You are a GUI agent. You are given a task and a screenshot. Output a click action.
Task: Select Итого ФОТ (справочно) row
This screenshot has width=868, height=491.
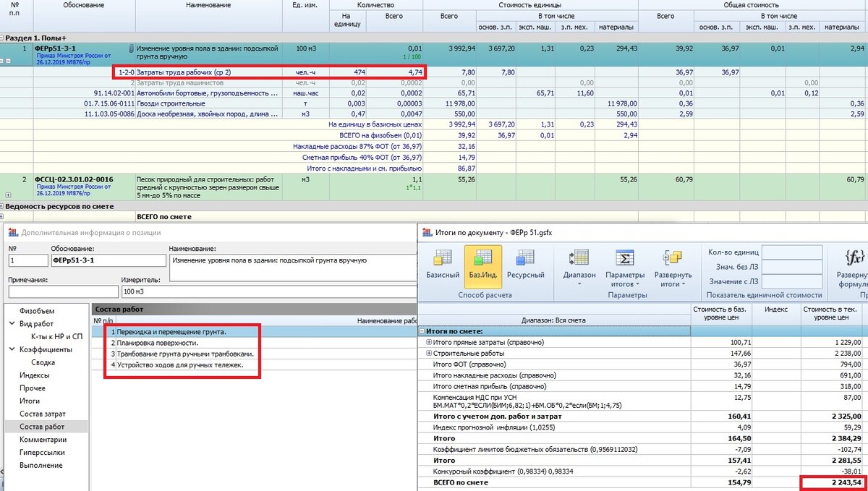pyautogui.click(x=642, y=365)
